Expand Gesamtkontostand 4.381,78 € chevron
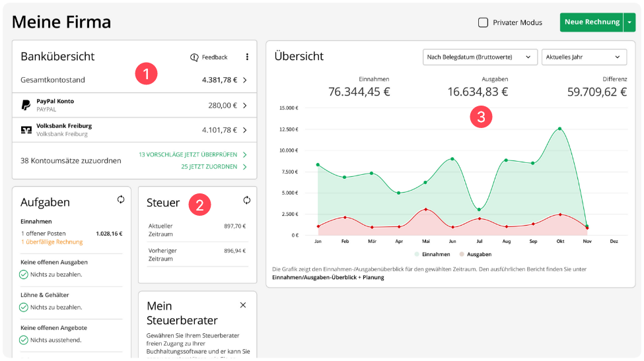This screenshot has width=644, height=361. click(x=245, y=80)
